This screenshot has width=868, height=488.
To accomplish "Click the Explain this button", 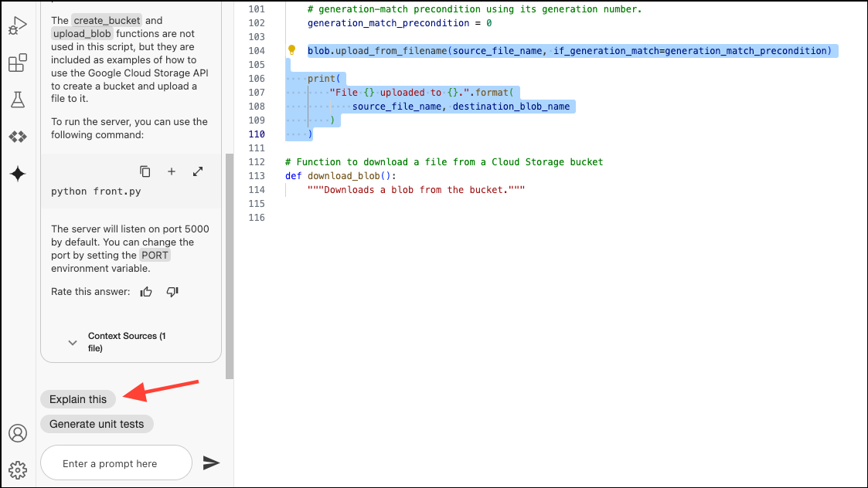I will (x=77, y=399).
